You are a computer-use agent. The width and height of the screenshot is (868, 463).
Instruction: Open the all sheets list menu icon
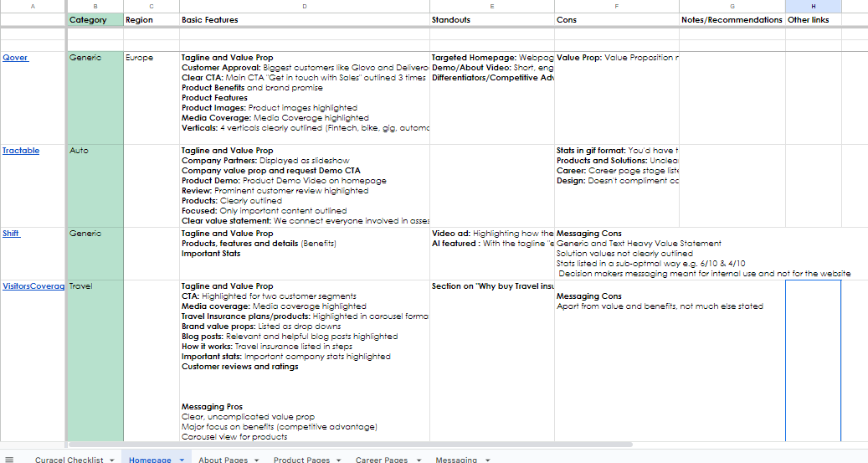point(9,459)
